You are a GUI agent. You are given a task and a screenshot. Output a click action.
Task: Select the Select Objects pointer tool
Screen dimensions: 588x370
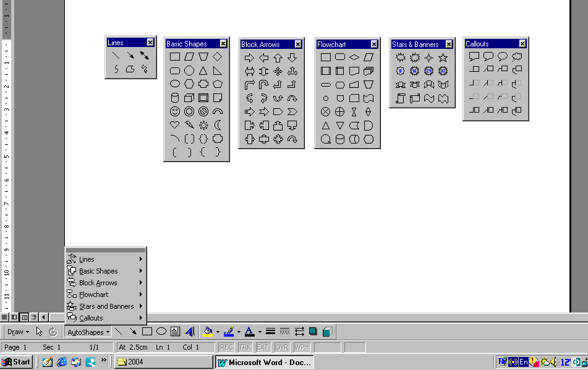(x=39, y=332)
